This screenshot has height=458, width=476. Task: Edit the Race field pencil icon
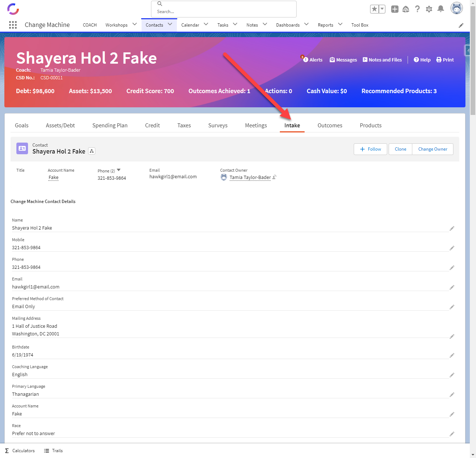tap(452, 434)
